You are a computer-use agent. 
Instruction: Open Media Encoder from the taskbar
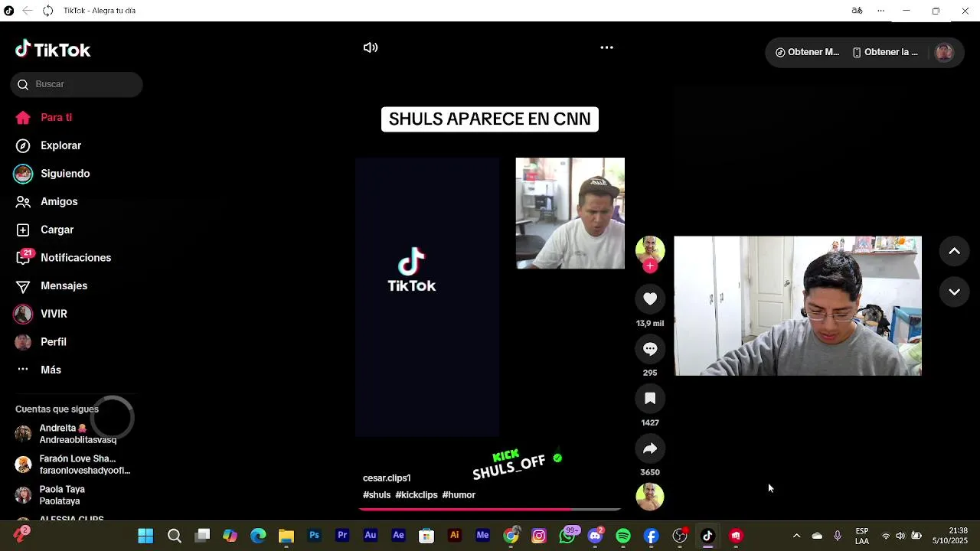click(482, 536)
